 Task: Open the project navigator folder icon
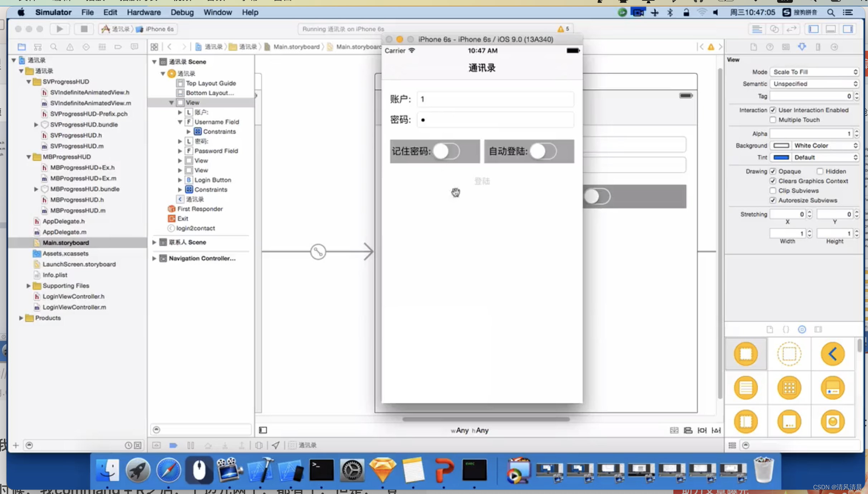coord(21,47)
